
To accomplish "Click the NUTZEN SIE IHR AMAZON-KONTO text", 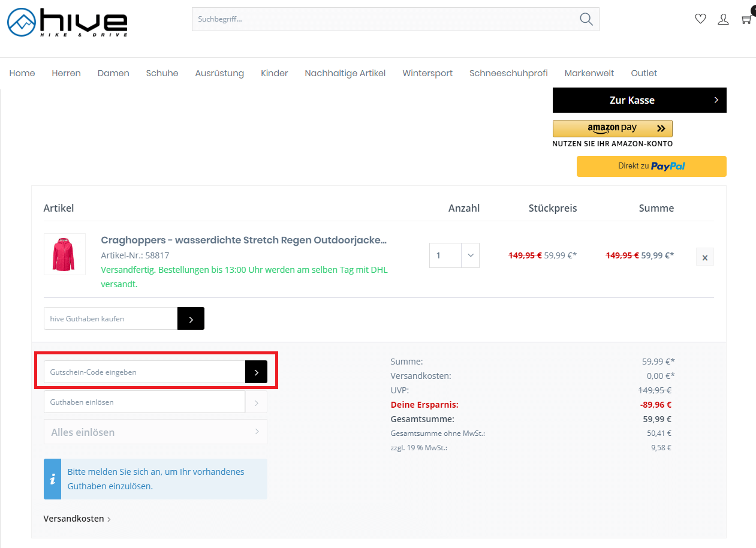I will click(613, 144).
